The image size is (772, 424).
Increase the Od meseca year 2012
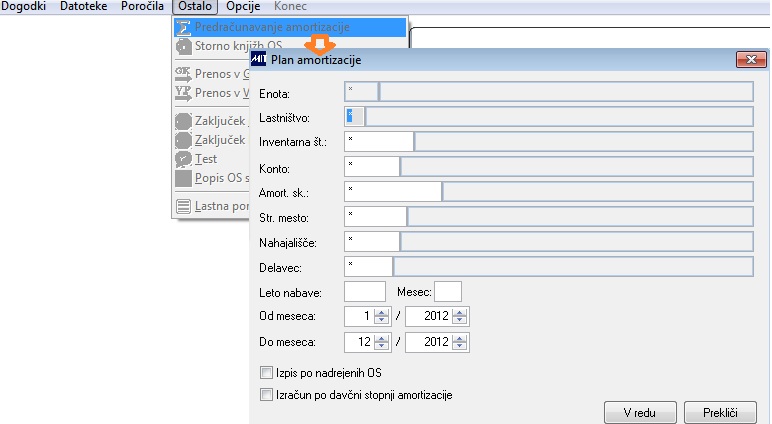(459, 312)
